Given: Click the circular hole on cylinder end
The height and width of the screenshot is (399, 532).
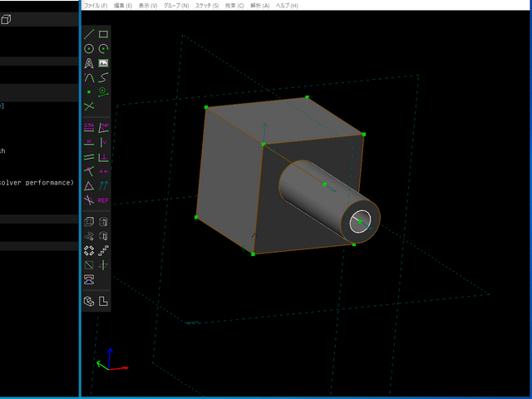Looking at the screenshot, I should [361, 220].
